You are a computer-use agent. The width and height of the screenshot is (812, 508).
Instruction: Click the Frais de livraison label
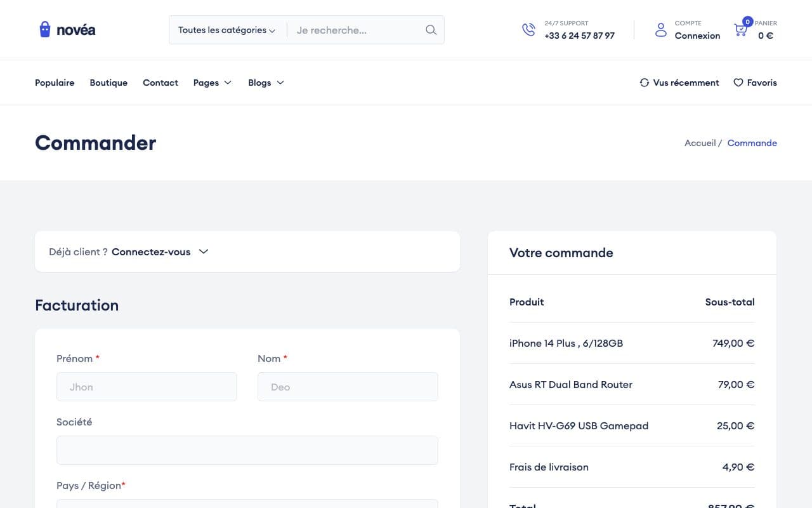[x=549, y=467]
